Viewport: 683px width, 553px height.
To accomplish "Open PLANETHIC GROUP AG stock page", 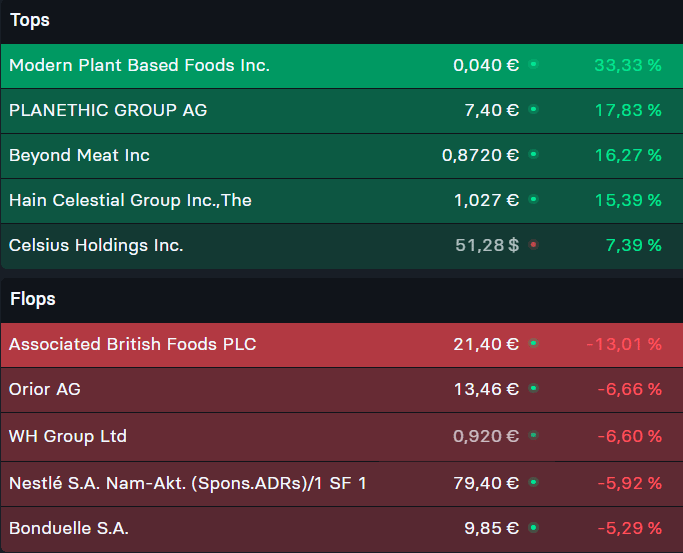I will [x=108, y=110].
